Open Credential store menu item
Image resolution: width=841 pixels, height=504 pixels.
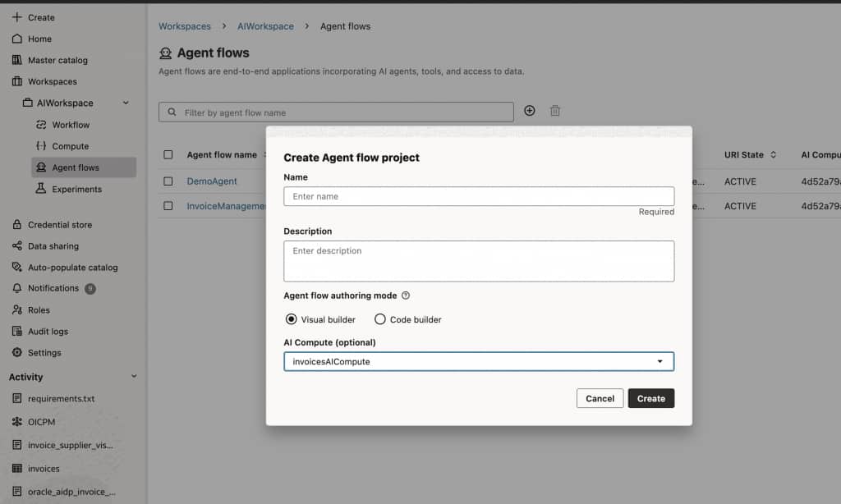pyautogui.click(x=59, y=225)
